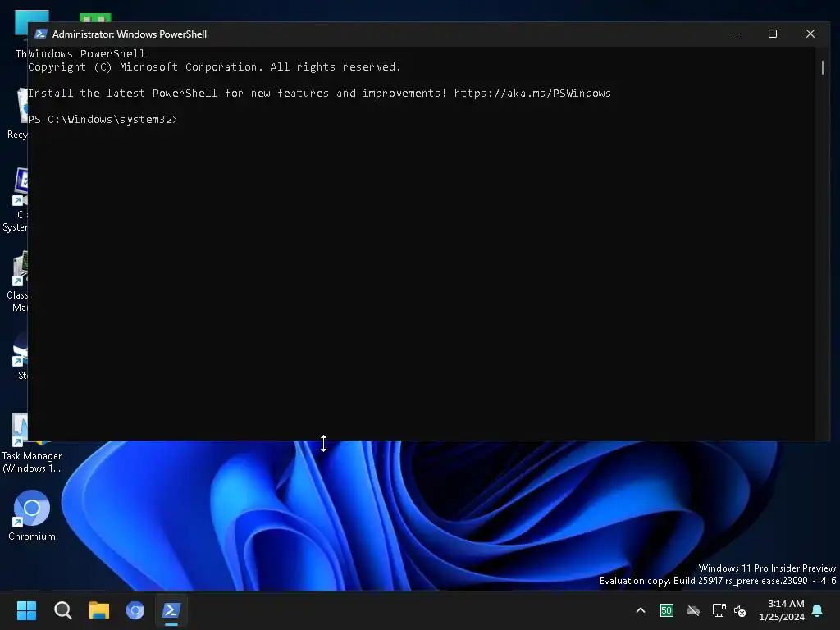Viewport: 840px width, 630px height.
Task: Click the green 50 tray icon
Action: coord(666,610)
